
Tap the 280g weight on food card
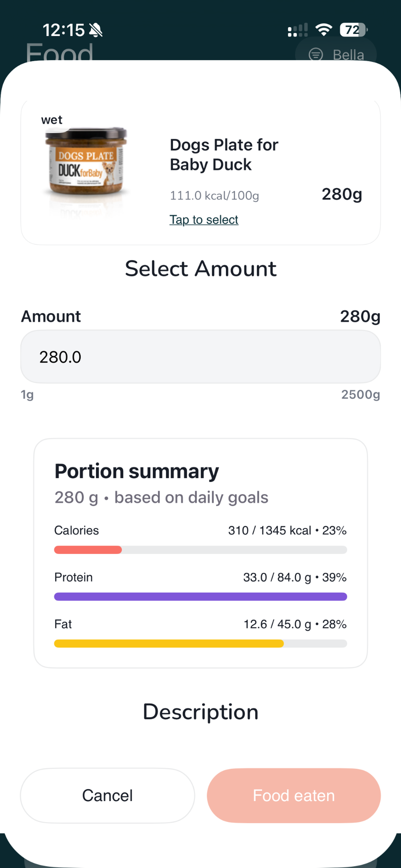[x=342, y=194]
